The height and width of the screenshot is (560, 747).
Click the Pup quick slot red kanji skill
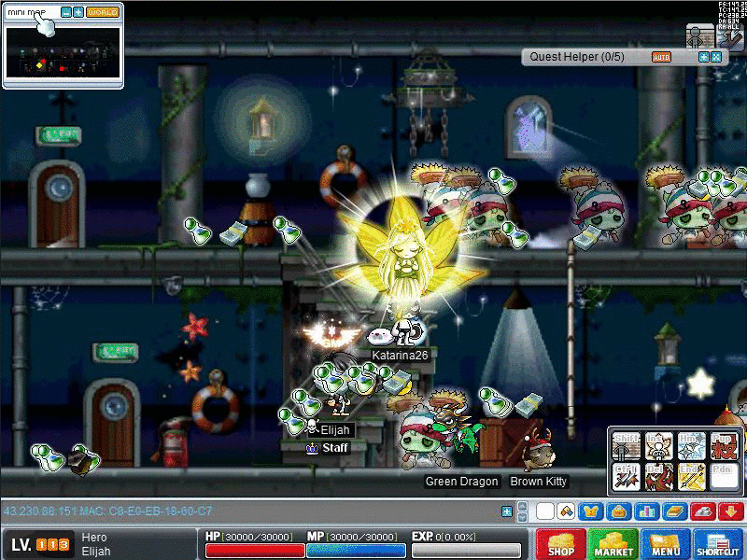coord(724,446)
